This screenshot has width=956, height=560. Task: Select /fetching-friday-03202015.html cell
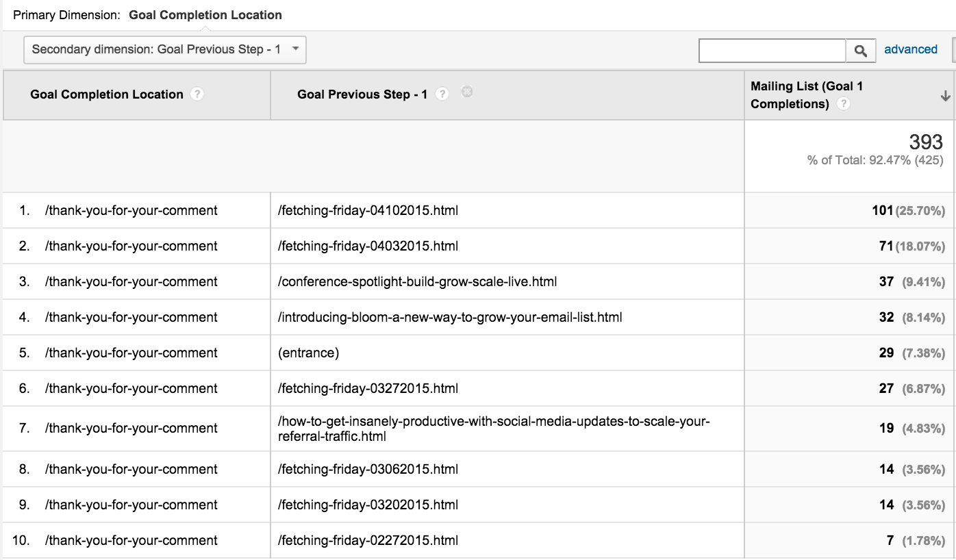click(368, 505)
